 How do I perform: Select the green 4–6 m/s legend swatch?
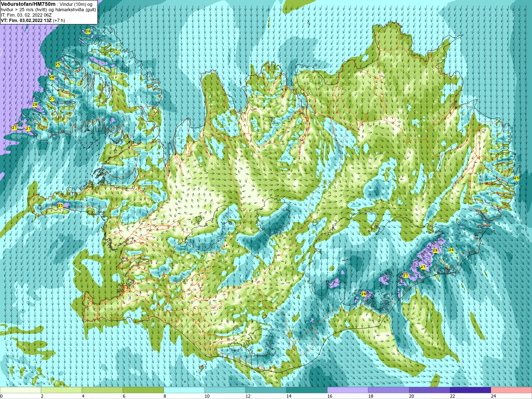(102, 390)
